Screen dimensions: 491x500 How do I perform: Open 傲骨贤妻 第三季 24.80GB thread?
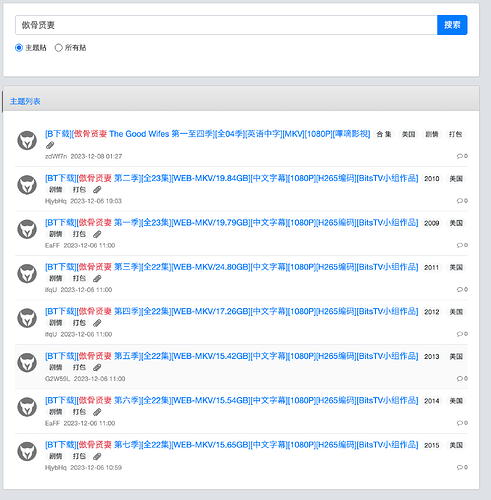(231, 267)
